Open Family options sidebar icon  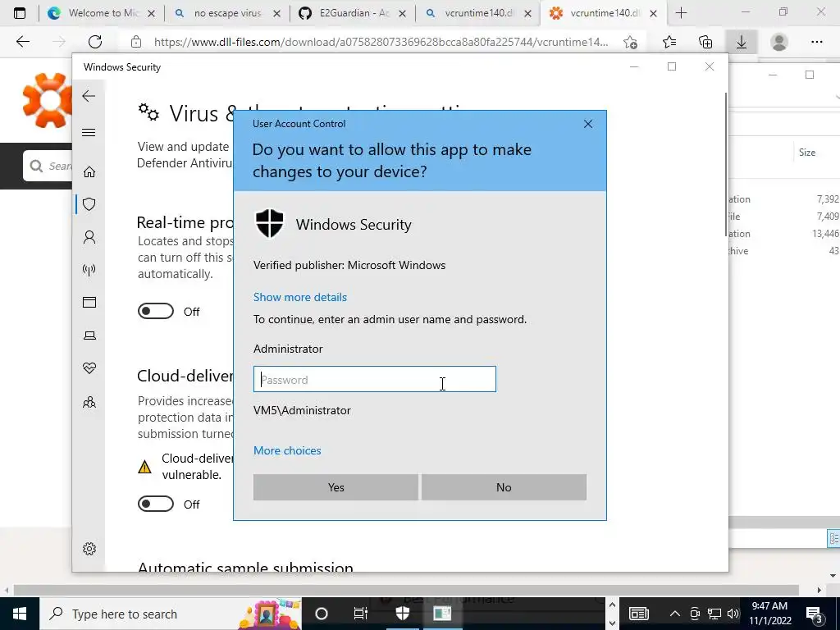coord(89,402)
